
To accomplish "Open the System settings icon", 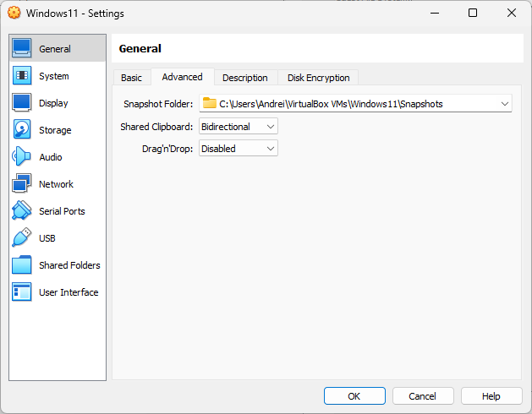I will [22, 75].
